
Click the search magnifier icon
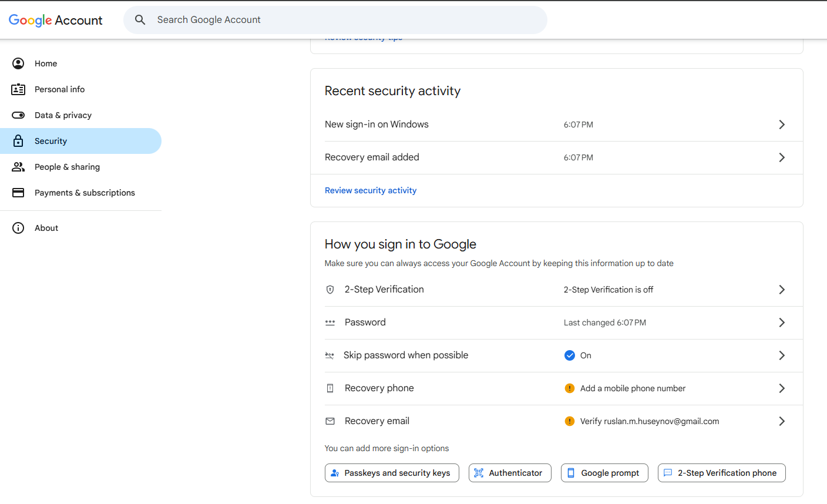point(140,20)
